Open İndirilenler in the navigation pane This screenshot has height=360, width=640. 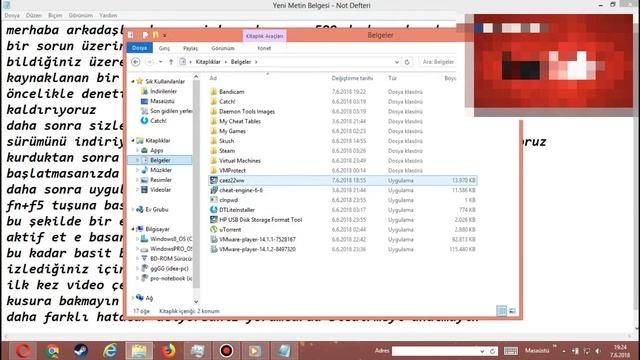pos(163,91)
